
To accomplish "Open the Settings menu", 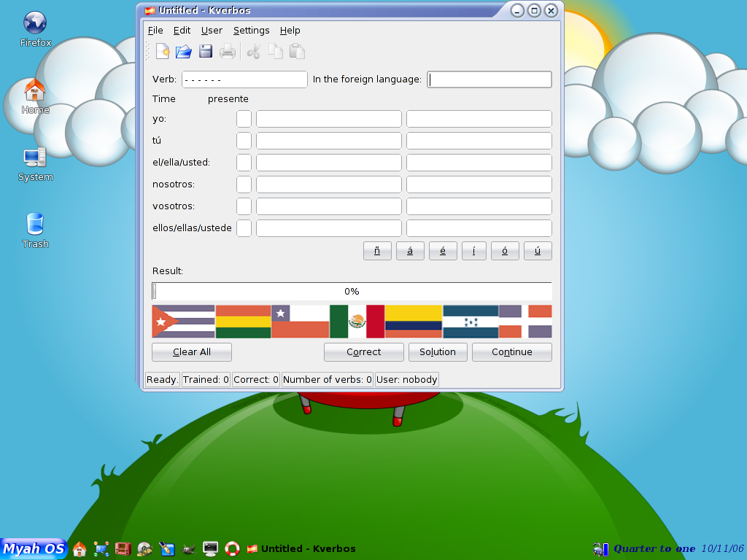I will click(251, 31).
